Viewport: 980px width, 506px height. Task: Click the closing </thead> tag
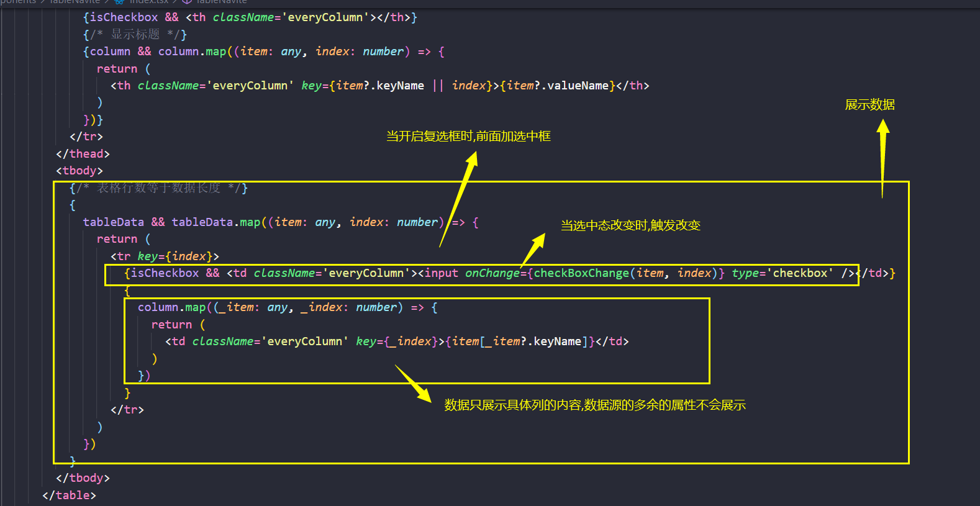[83, 154]
